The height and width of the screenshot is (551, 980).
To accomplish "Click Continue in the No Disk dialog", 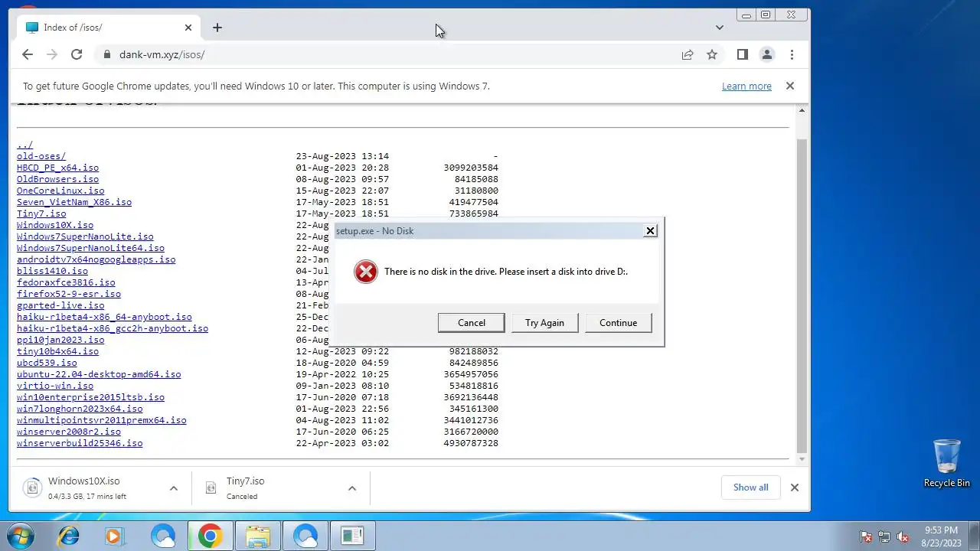I will 618,323.
